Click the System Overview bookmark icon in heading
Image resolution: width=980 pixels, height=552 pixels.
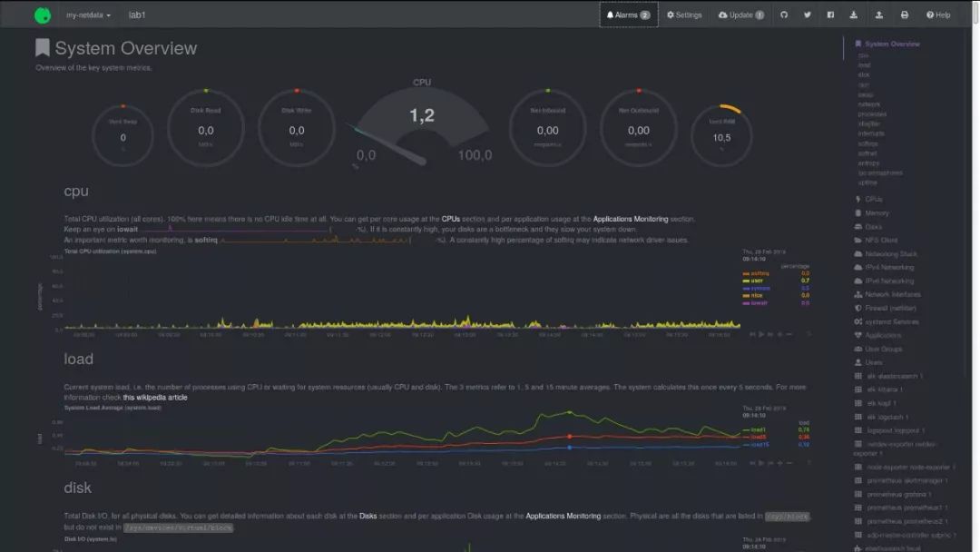point(42,48)
